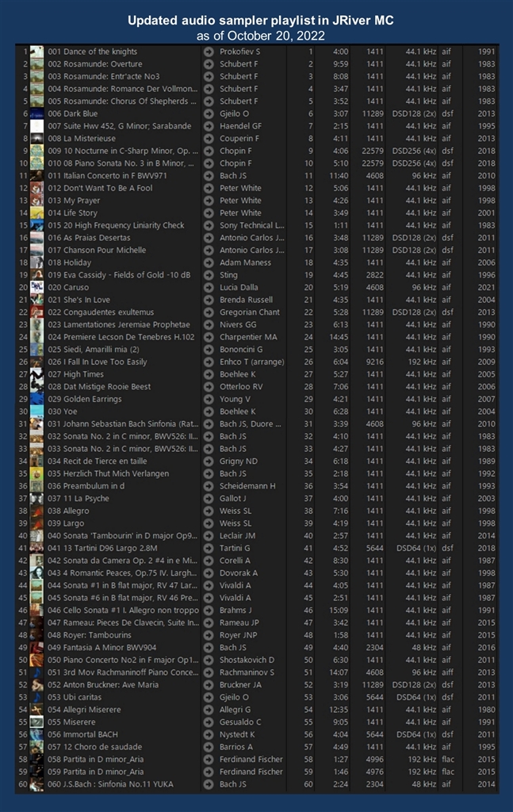Click duration 11:40 of Italian Concerto

coord(339,176)
